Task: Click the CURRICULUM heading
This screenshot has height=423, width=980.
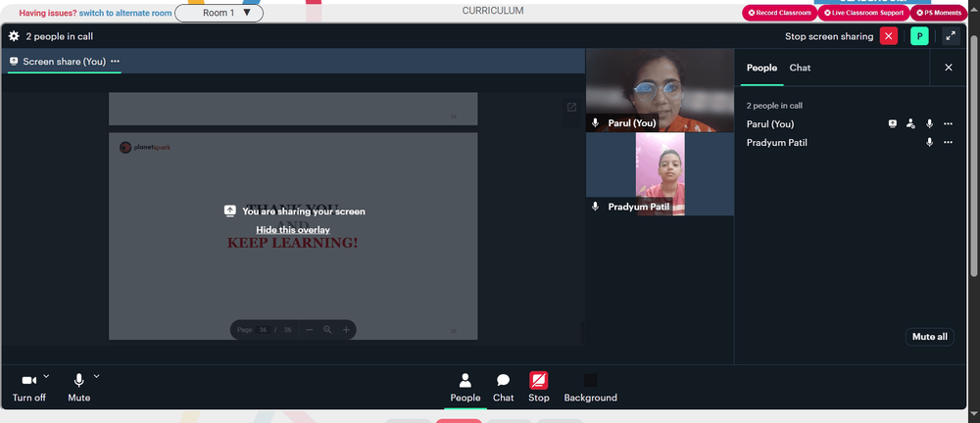Action: click(x=493, y=11)
